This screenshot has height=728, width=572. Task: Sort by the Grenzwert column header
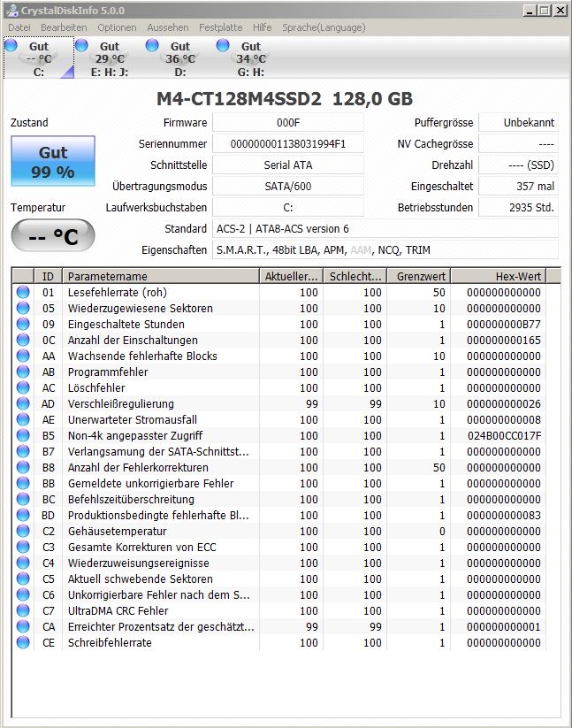pos(419,276)
